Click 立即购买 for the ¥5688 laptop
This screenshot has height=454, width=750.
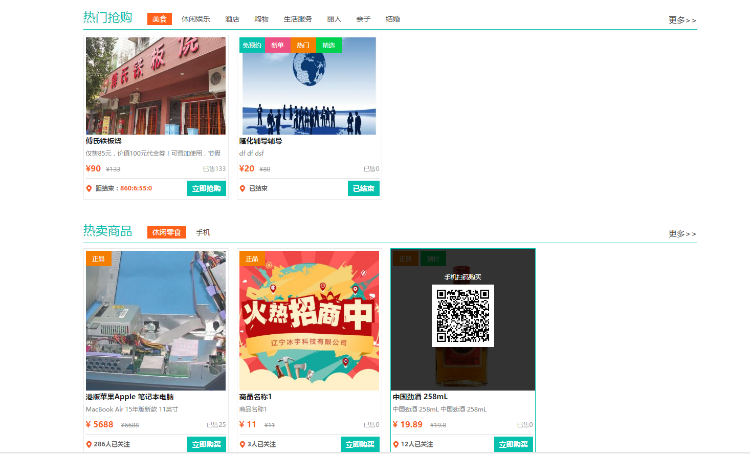coord(206,444)
